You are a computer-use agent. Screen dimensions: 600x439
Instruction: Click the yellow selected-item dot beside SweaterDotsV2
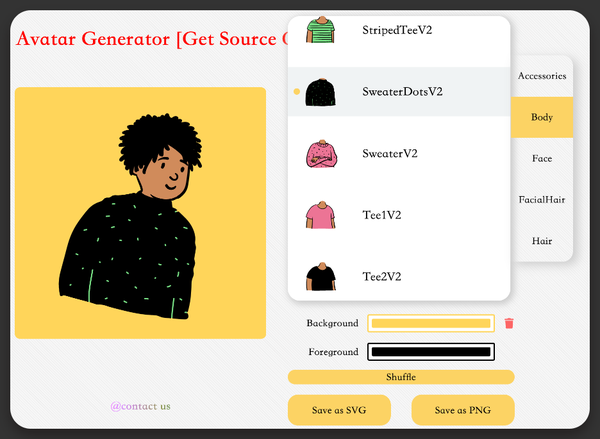tap(297, 91)
